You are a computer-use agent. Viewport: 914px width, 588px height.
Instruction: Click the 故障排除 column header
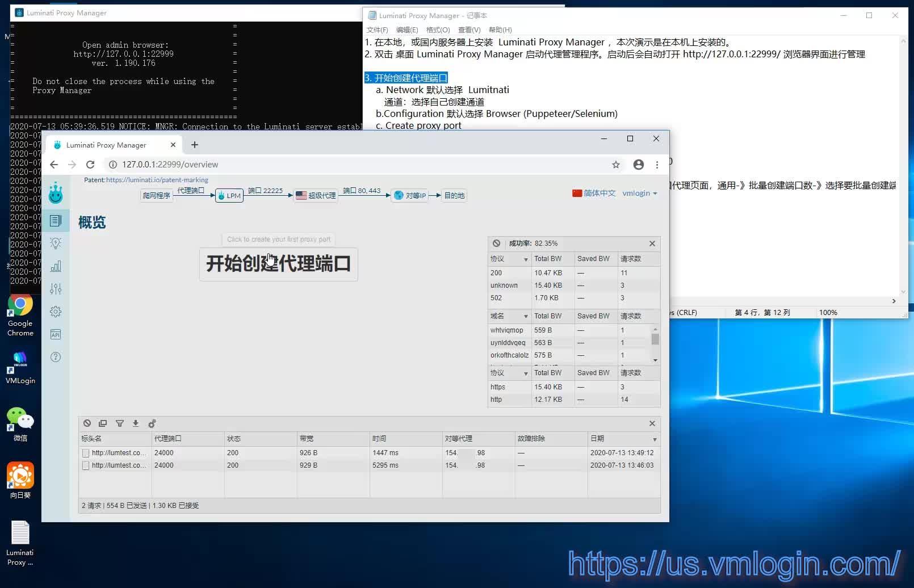[x=551, y=439]
